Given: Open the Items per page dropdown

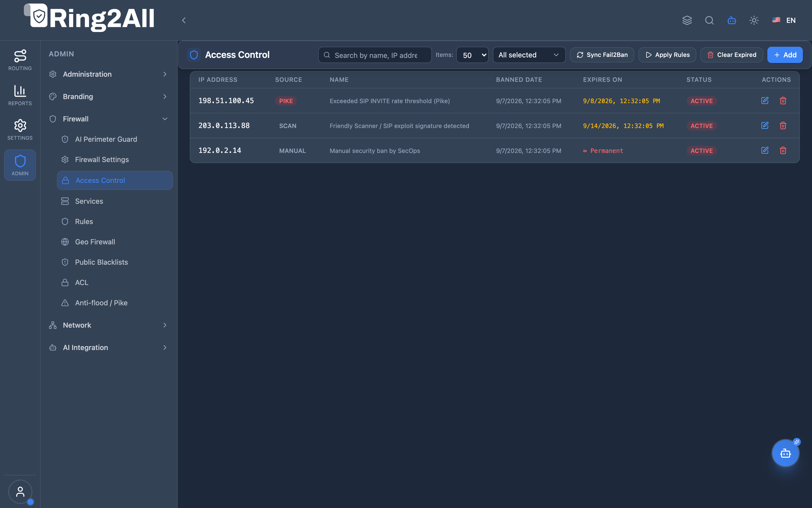Looking at the screenshot, I should (x=472, y=55).
